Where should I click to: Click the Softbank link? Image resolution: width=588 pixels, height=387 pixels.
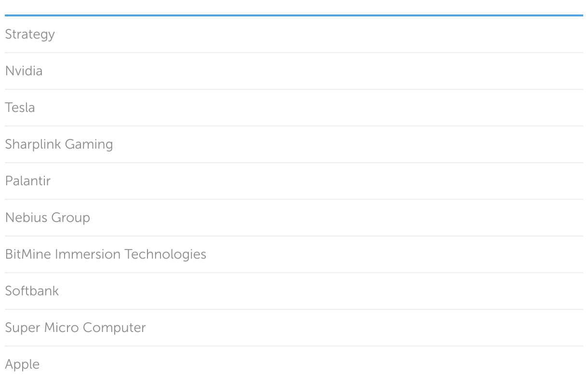pos(32,291)
